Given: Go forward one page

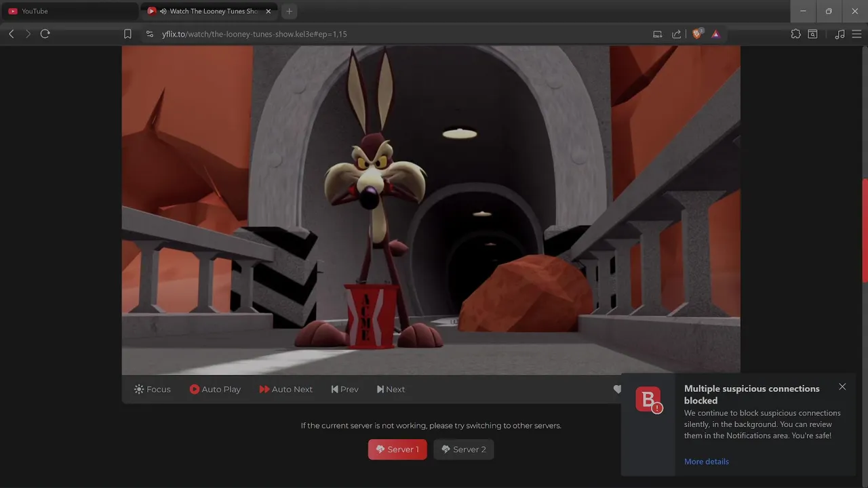Looking at the screenshot, I should tap(28, 34).
